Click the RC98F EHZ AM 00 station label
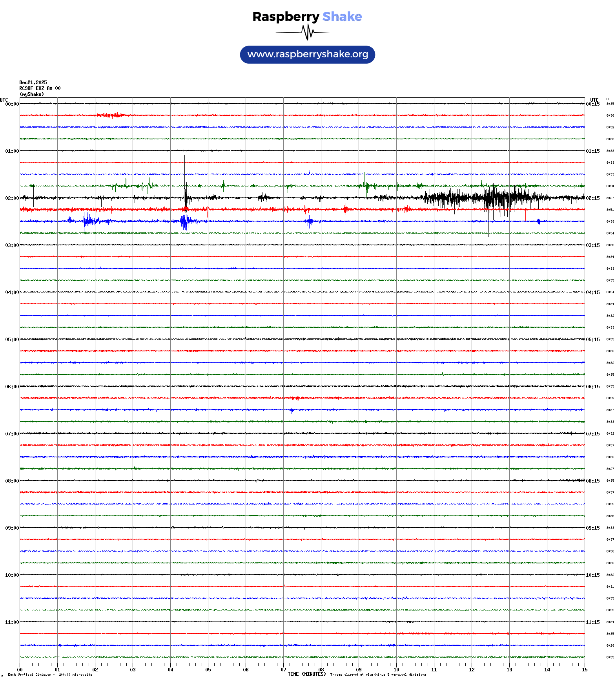The height and width of the screenshot is (680, 616). click(x=40, y=88)
